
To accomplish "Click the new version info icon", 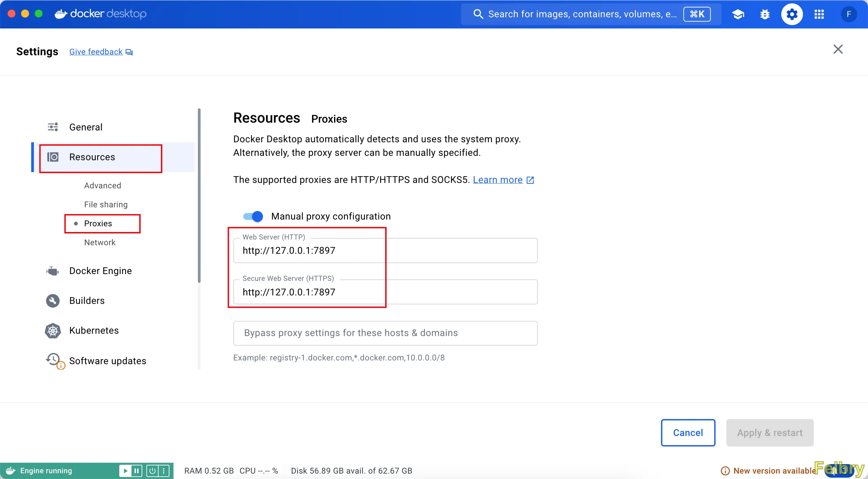I will click(x=725, y=471).
